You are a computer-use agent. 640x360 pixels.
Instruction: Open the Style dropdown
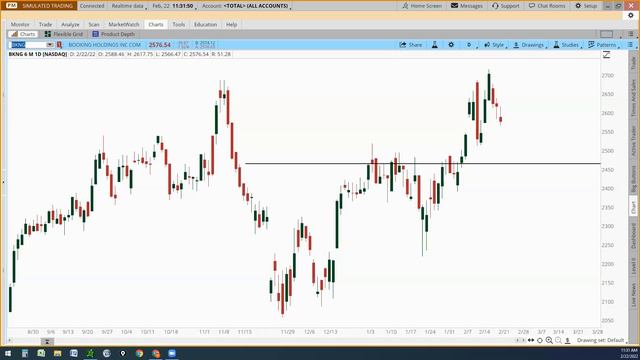(495, 44)
